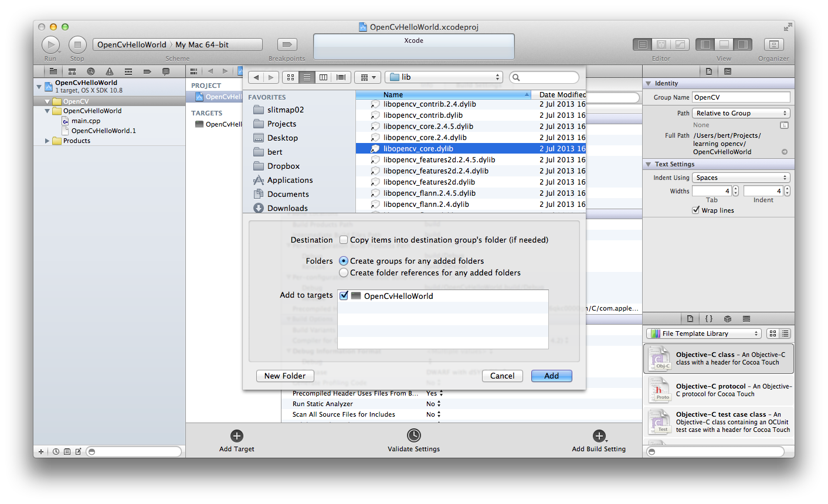This screenshot has width=828, height=504.
Task: Open the OpenCvHelloWorld scheme selector
Action: pyautogui.click(x=132, y=45)
